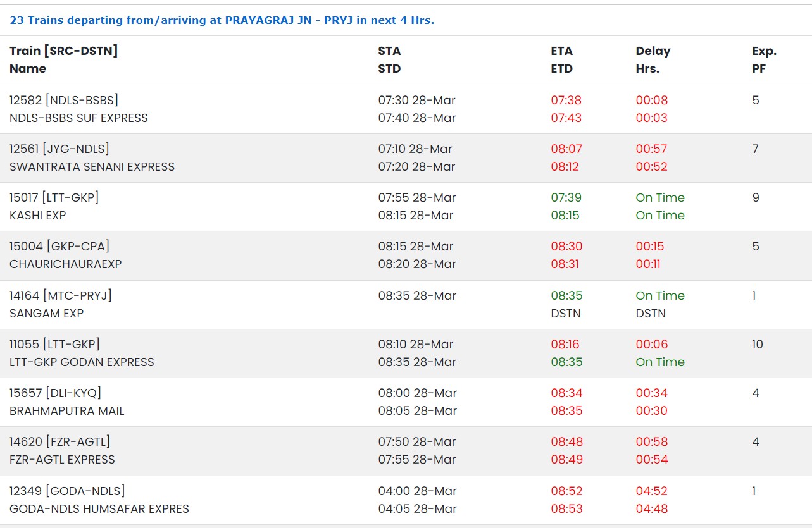Select train 14620 [FZR-AGTL]
Screen dimensions: 812x528
[60, 441]
